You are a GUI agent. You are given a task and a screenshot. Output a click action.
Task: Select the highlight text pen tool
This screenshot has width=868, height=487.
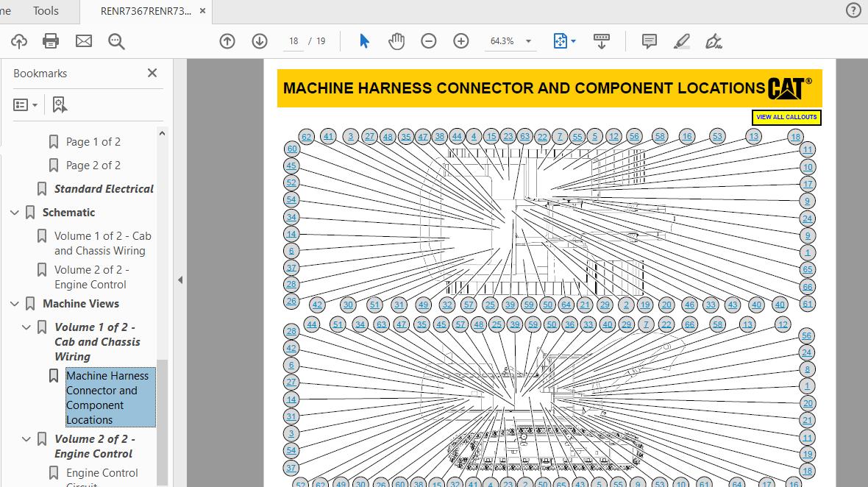(x=681, y=41)
